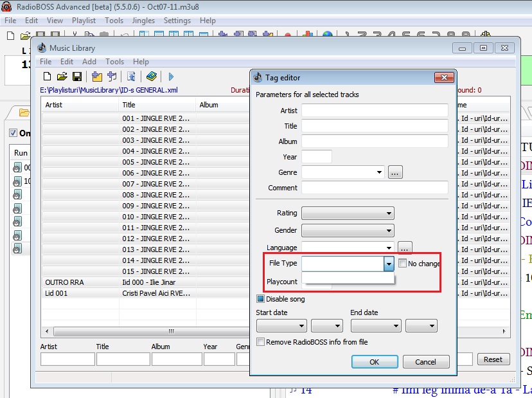This screenshot has height=398, width=532.
Task: Select row '008 - JINGLE RVE 2...'
Action: click(146, 195)
